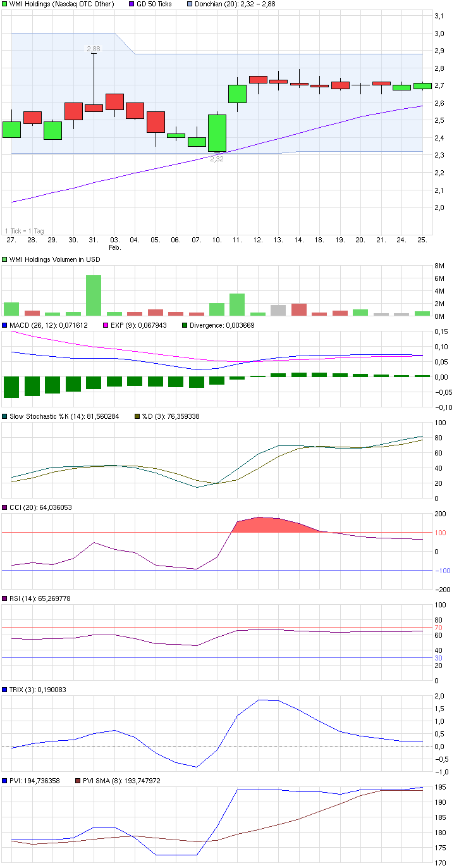Click the purple RSI (14) legend swatch
459x868 pixels.
point(5,598)
